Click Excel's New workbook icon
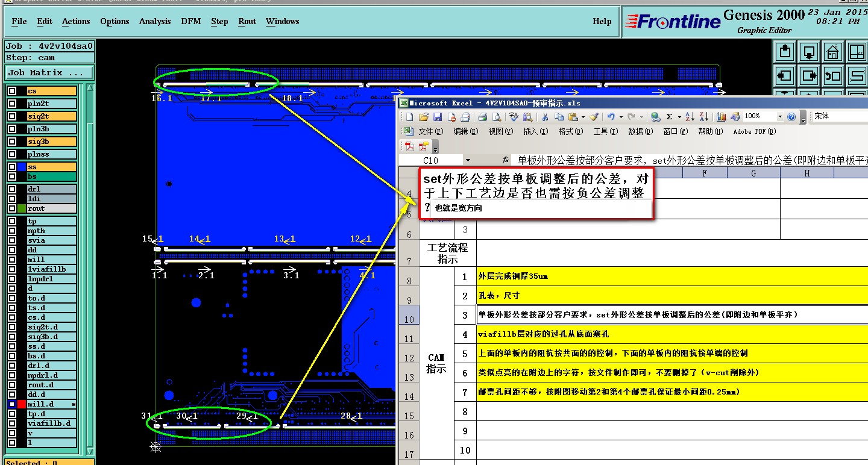868x465 pixels. point(410,117)
